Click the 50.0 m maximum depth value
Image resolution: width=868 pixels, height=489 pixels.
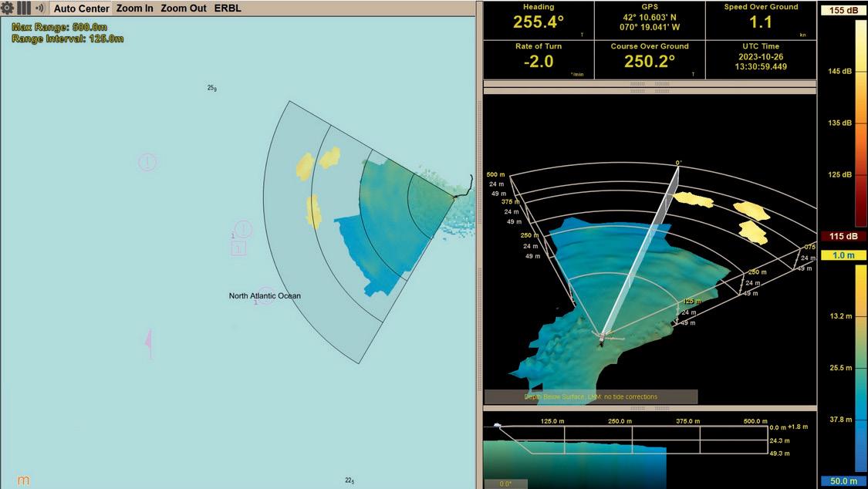(x=843, y=481)
